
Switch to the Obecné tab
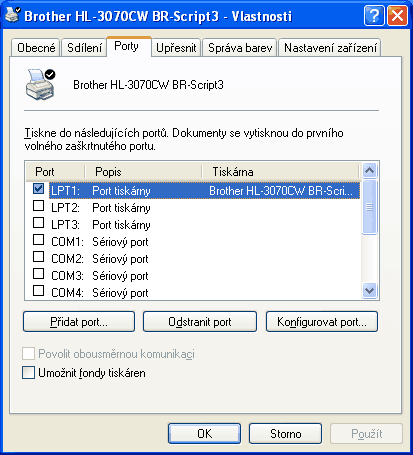36,48
